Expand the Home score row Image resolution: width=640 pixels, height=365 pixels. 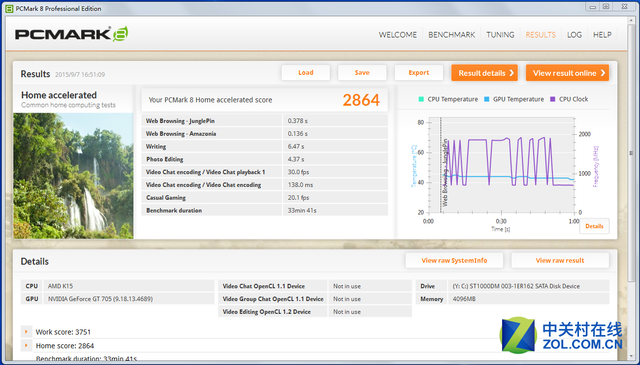click(x=26, y=345)
